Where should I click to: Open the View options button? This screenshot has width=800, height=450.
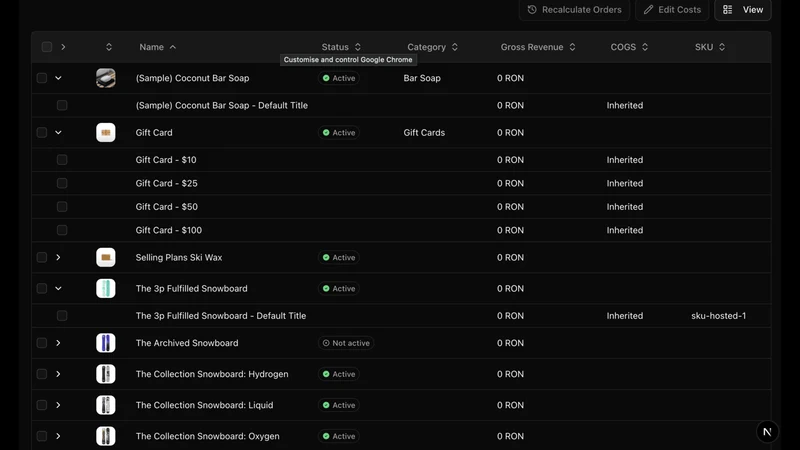(743, 10)
